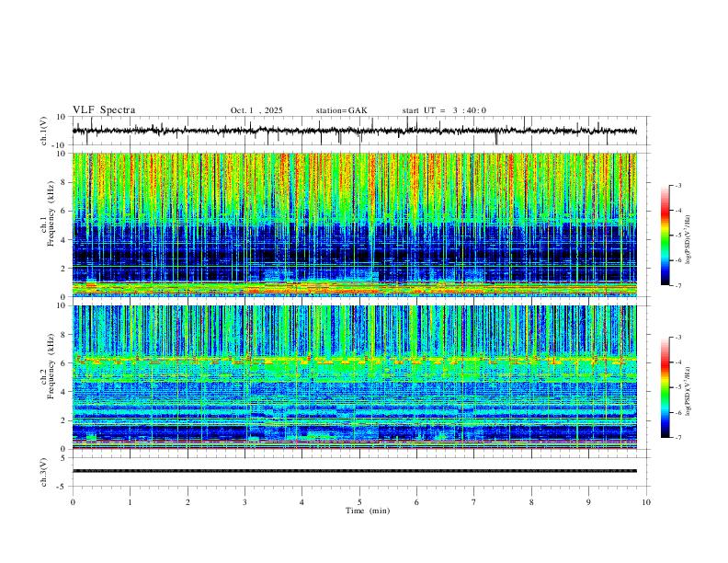This screenshot has width=728, height=563.
Task: Click the "ch.1(V)" waveform axis label
Action: 43,131
